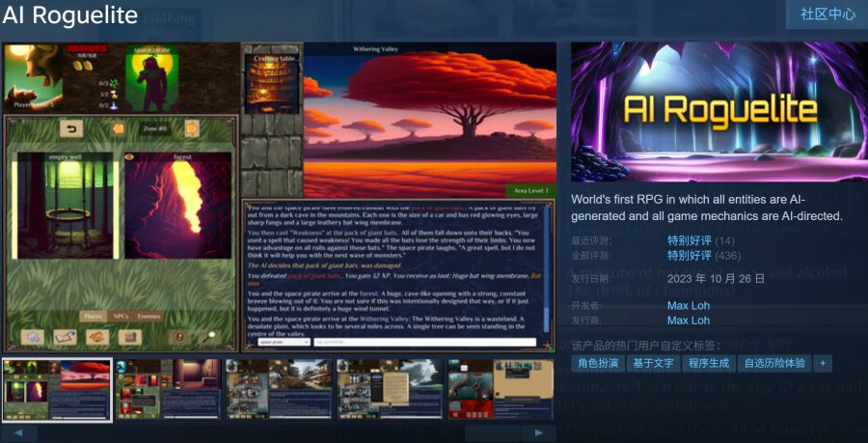
Task: Open all reviews 特别好评 (436) link
Action: point(704,256)
